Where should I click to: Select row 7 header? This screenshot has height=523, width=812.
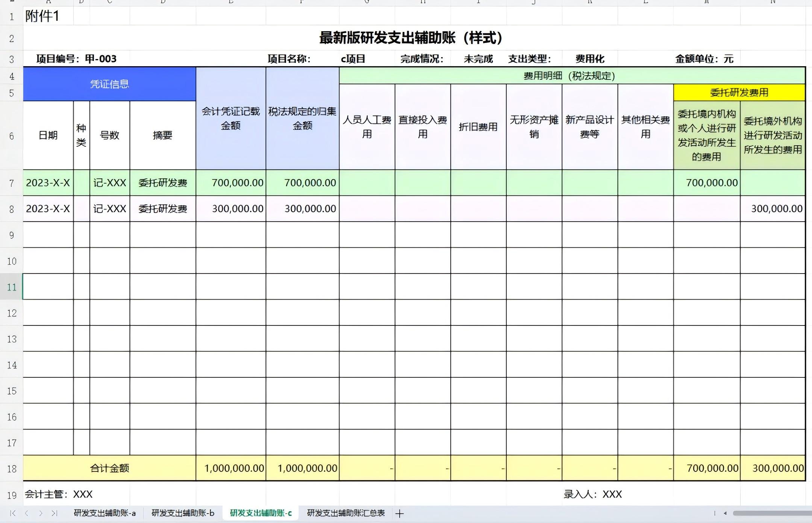tap(12, 183)
